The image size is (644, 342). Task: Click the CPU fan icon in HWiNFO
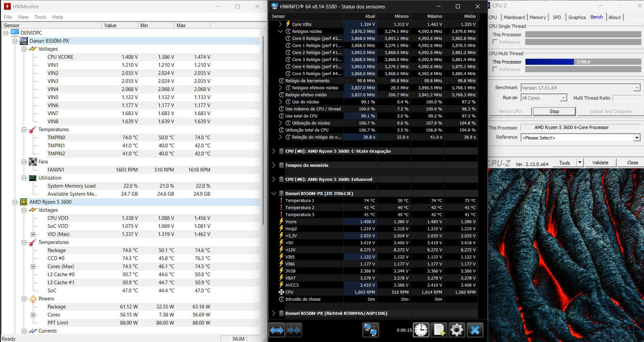[281, 292]
